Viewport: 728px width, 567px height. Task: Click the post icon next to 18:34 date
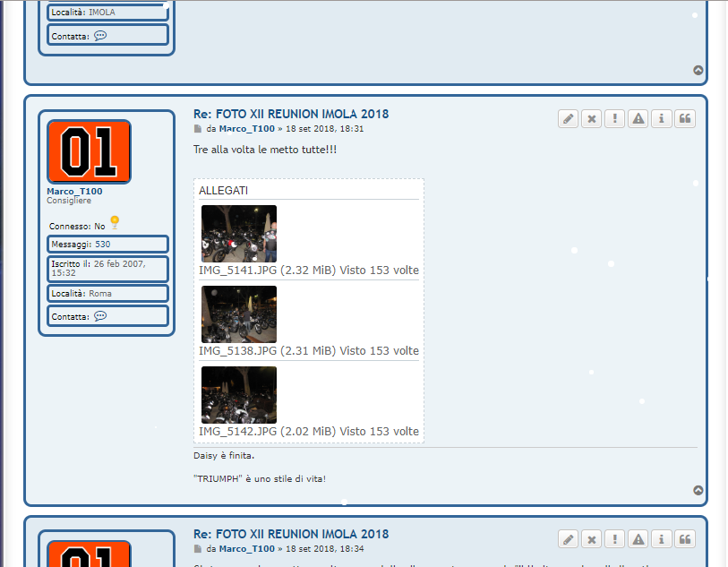[198, 549]
